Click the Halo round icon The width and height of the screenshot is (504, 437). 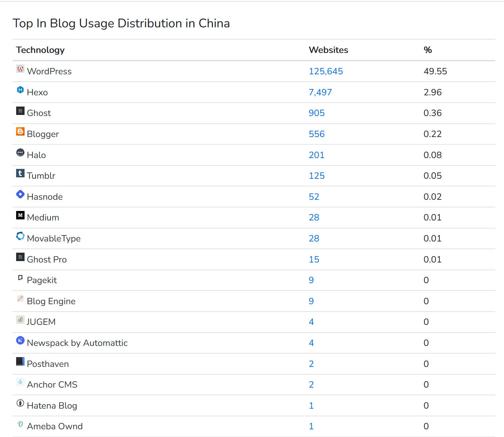tap(20, 152)
